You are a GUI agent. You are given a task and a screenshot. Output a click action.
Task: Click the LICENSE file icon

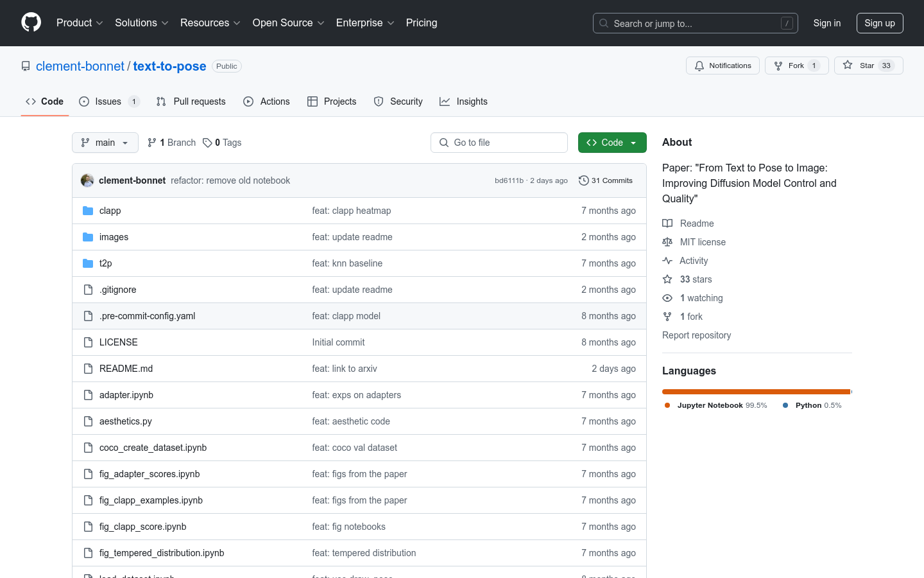click(88, 342)
